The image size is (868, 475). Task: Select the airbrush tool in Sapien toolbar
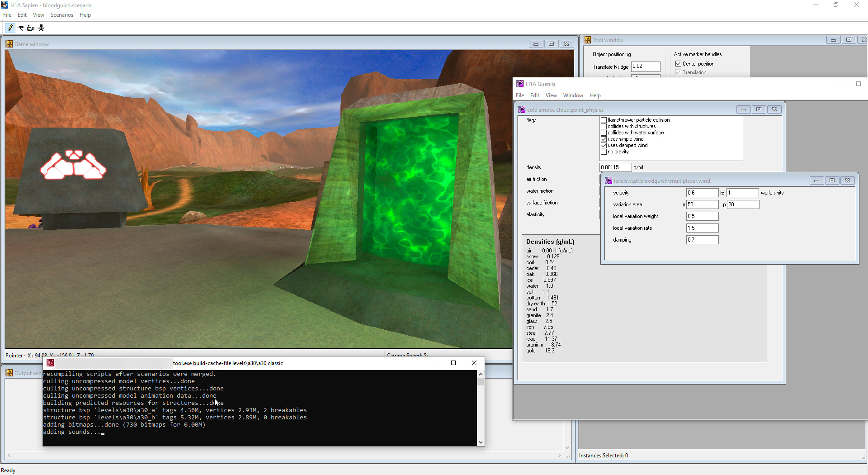tap(20, 28)
